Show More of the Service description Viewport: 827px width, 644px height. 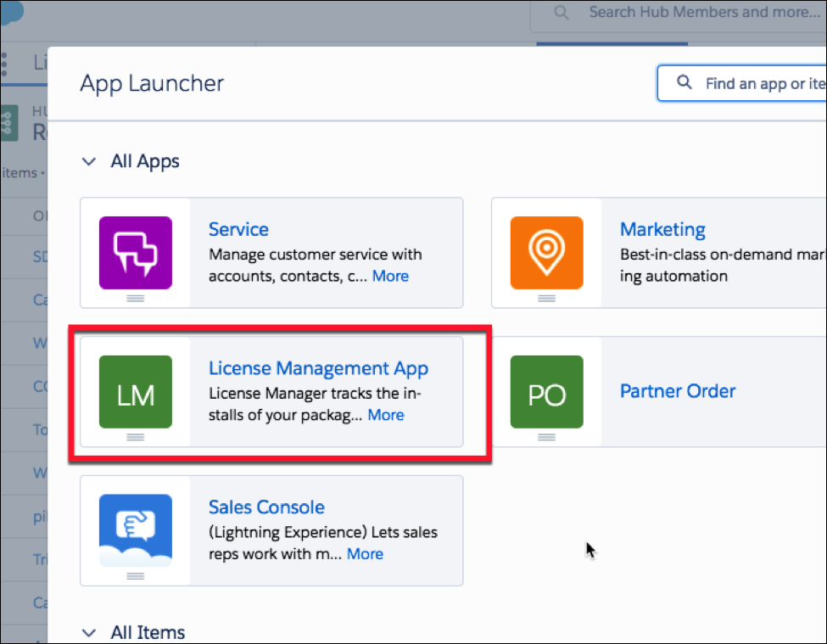click(390, 276)
